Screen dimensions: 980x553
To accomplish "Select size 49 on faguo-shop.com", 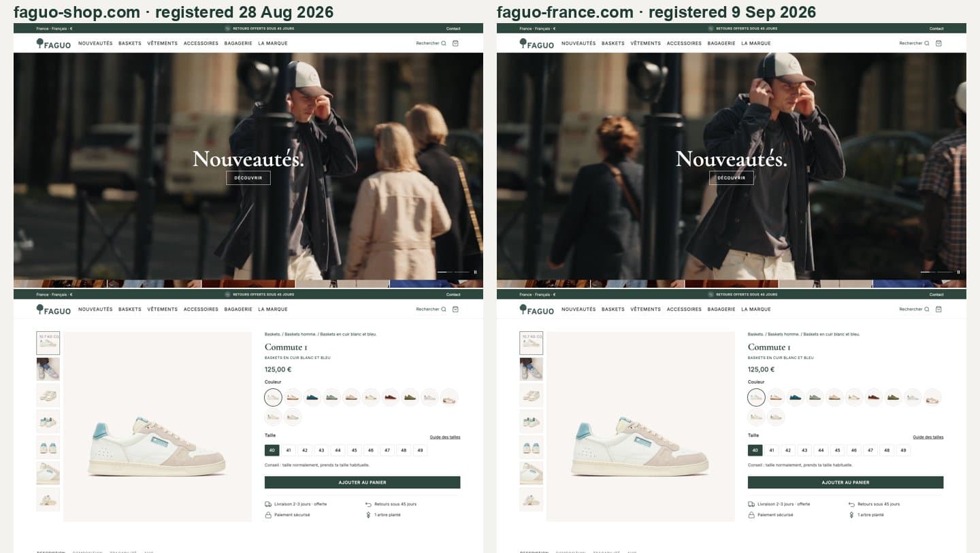I will pyautogui.click(x=420, y=450).
